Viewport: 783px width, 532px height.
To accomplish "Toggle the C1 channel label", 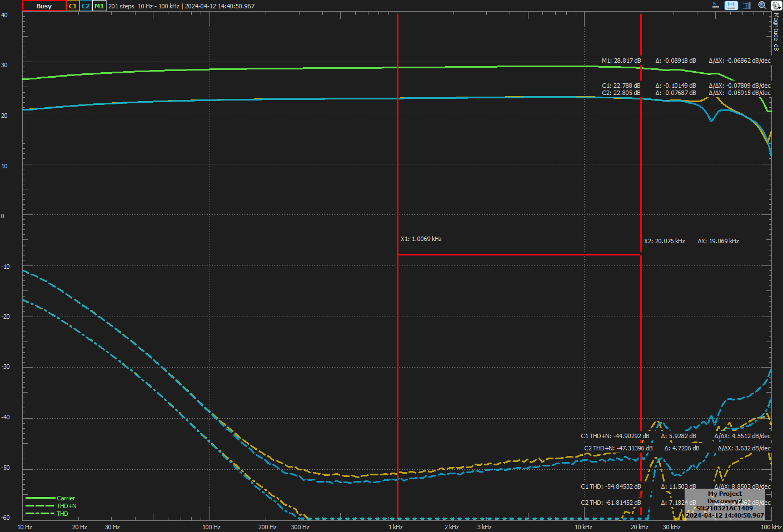I will [x=73, y=6].
